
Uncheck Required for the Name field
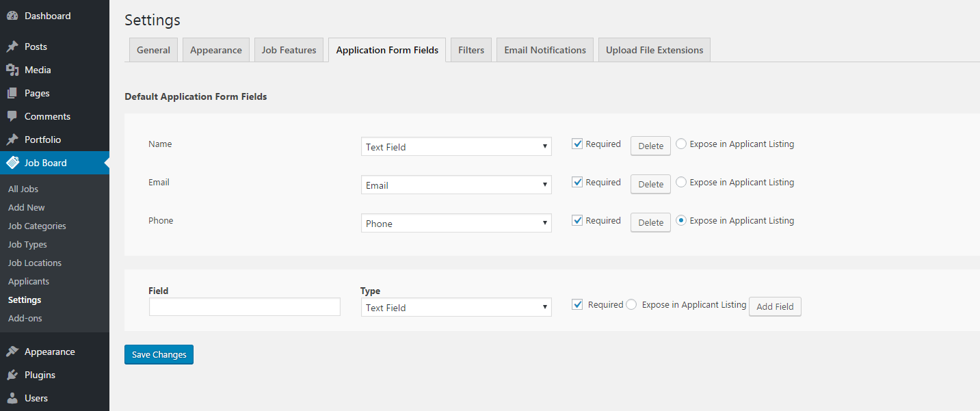577,144
